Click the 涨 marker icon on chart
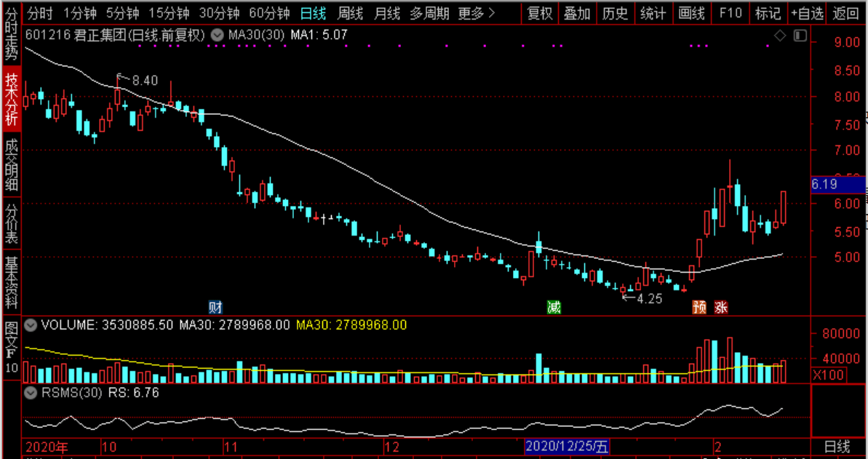The width and height of the screenshot is (868, 459). tap(720, 307)
